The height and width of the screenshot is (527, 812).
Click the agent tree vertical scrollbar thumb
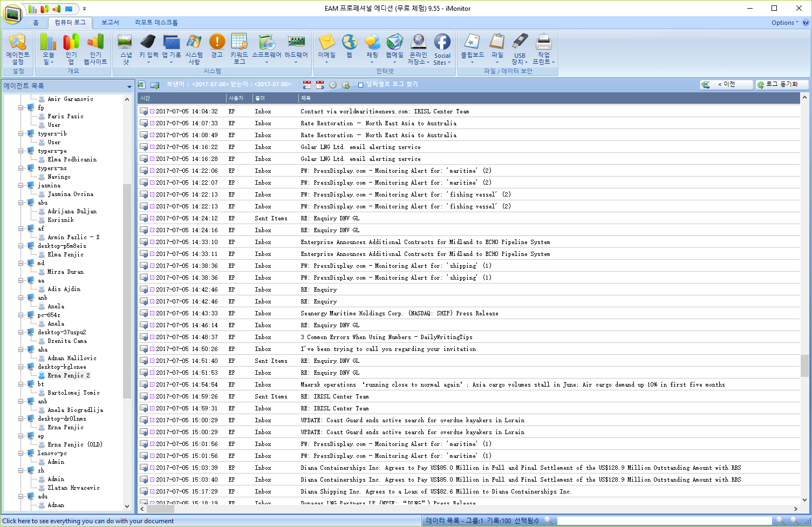127,292
